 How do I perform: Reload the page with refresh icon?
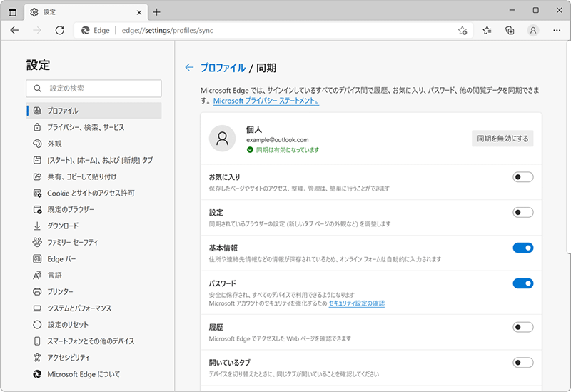point(60,30)
